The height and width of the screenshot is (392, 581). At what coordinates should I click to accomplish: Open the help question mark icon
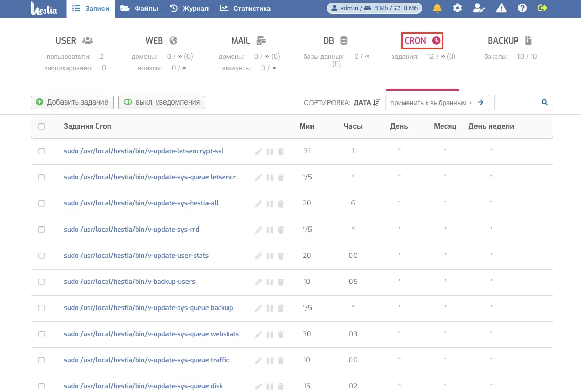(523, 8)
